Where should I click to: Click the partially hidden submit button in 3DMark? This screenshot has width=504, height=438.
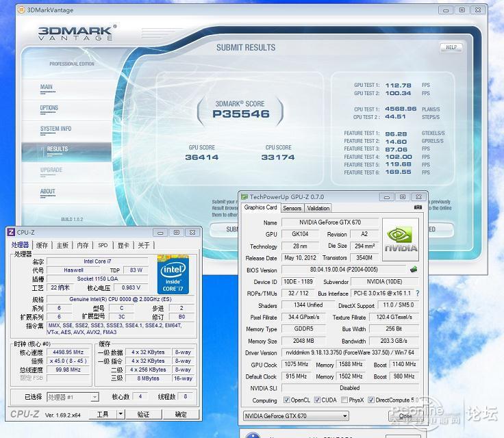coord(225,229)
